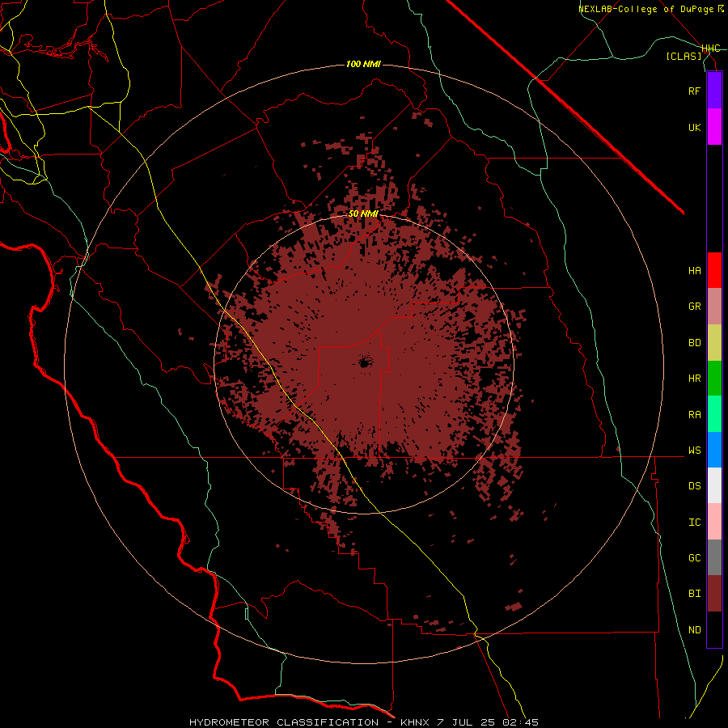Click the UK legend label
The height and width of the screenshot is (728, 728).
695,127
